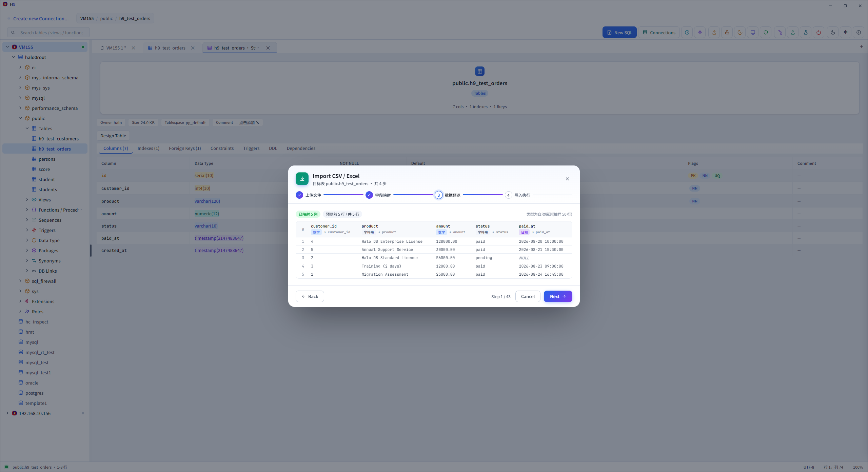This screenshot has width=868, height=472.
Task: Expand the 192.168.10.156 connection node
Action: click(7, 413)
